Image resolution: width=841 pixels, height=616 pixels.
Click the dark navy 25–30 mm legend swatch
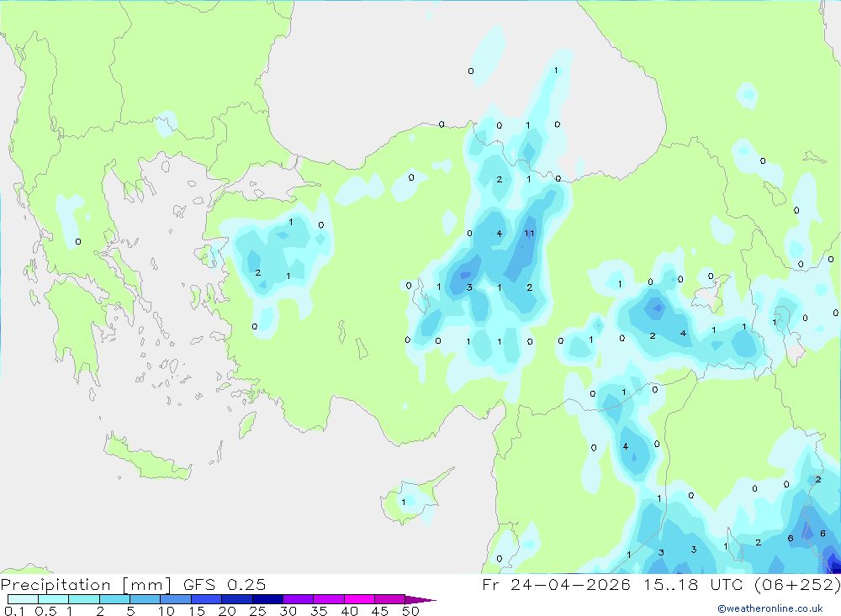267,599
